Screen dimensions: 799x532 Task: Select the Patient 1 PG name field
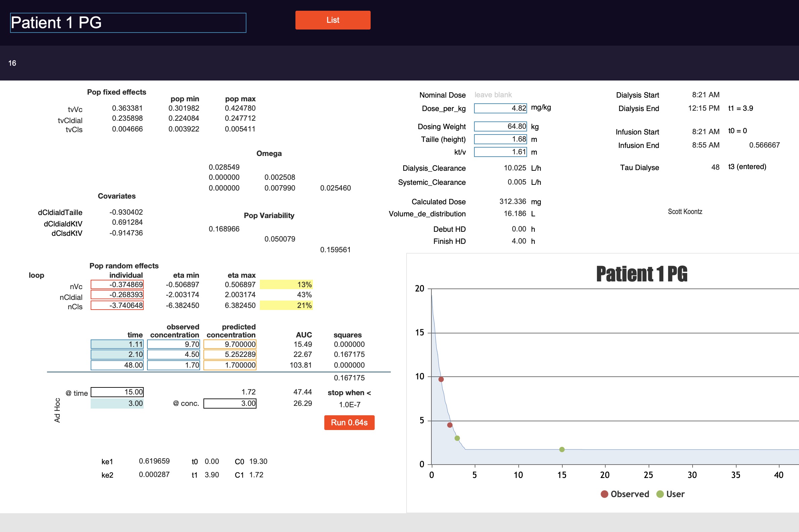click(128, 23)
